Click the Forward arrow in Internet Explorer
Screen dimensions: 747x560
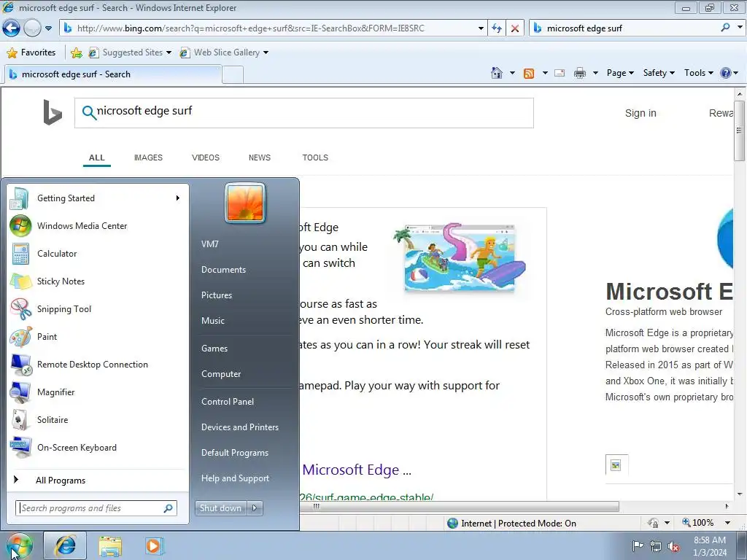(32, 28)
